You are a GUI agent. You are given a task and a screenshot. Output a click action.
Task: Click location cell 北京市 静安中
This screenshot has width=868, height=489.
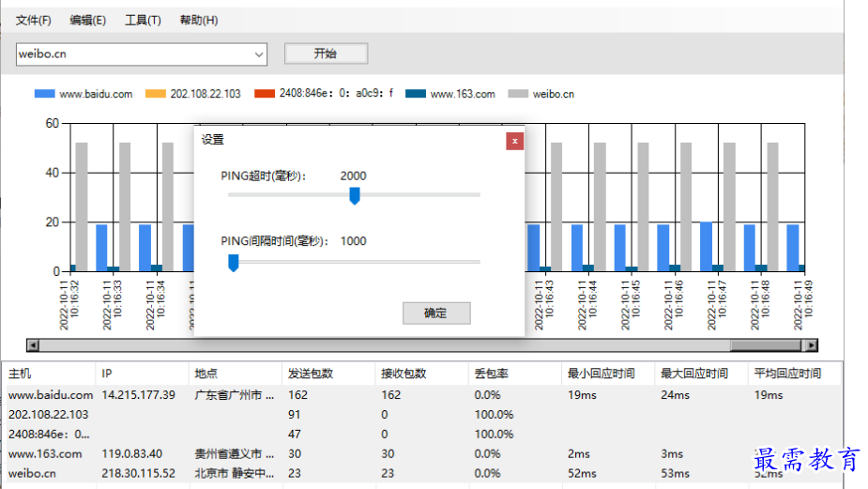pos(235,473)
